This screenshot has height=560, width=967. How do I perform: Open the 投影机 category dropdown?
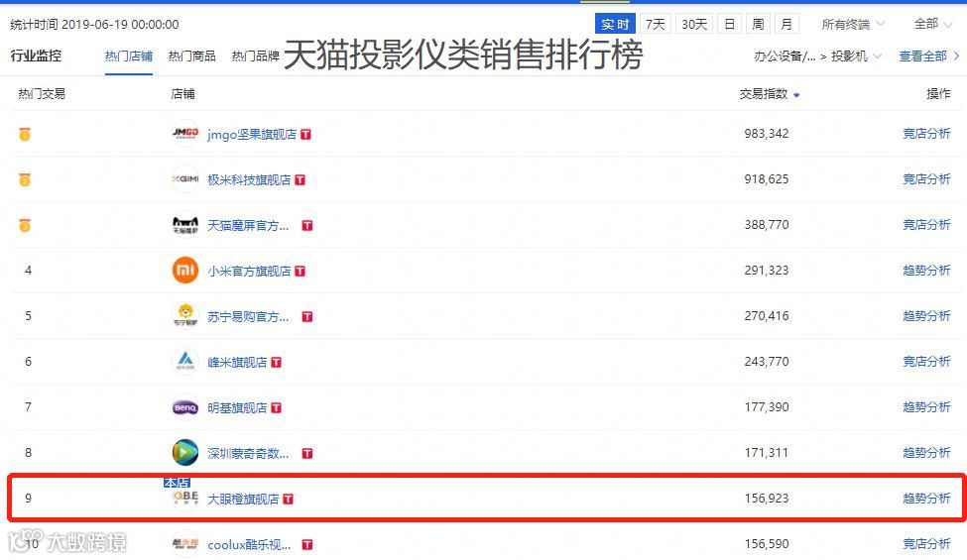pos(856,56)
